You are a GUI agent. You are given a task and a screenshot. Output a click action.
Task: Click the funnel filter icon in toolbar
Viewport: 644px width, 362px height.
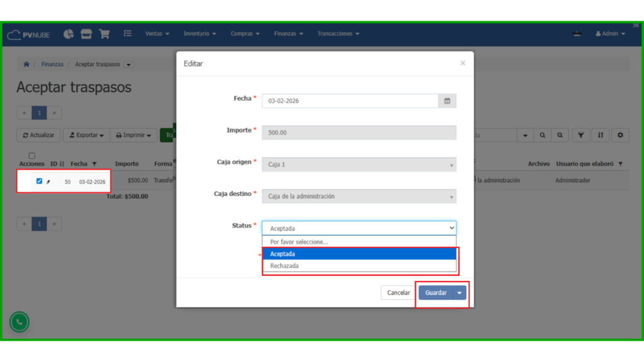click(580, 135)
